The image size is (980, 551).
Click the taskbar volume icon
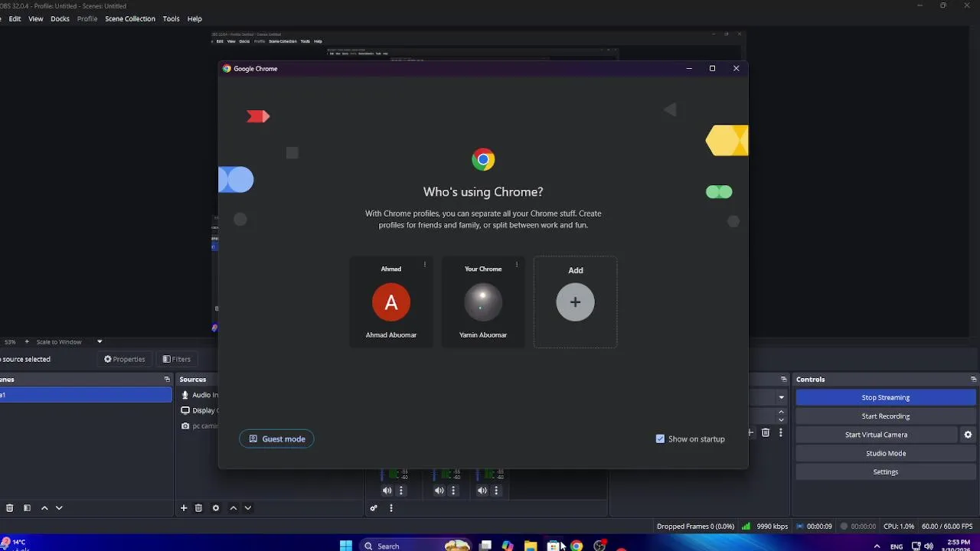coord(929,546)
